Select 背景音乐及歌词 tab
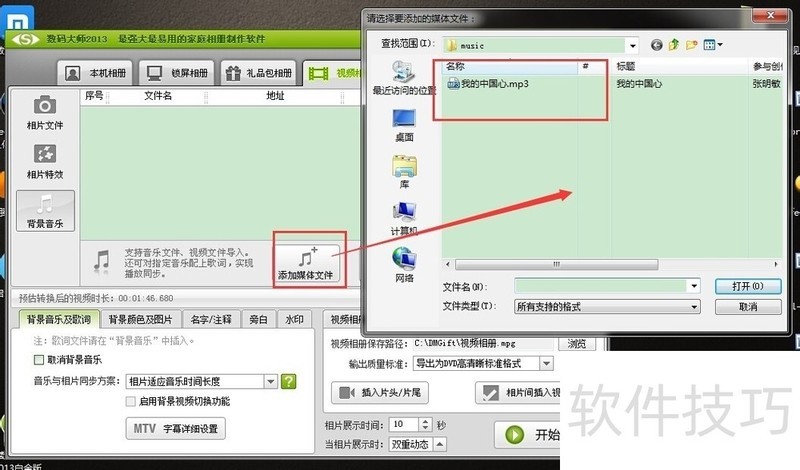Viewport: 800px width, 470px height. coord(59,319)
